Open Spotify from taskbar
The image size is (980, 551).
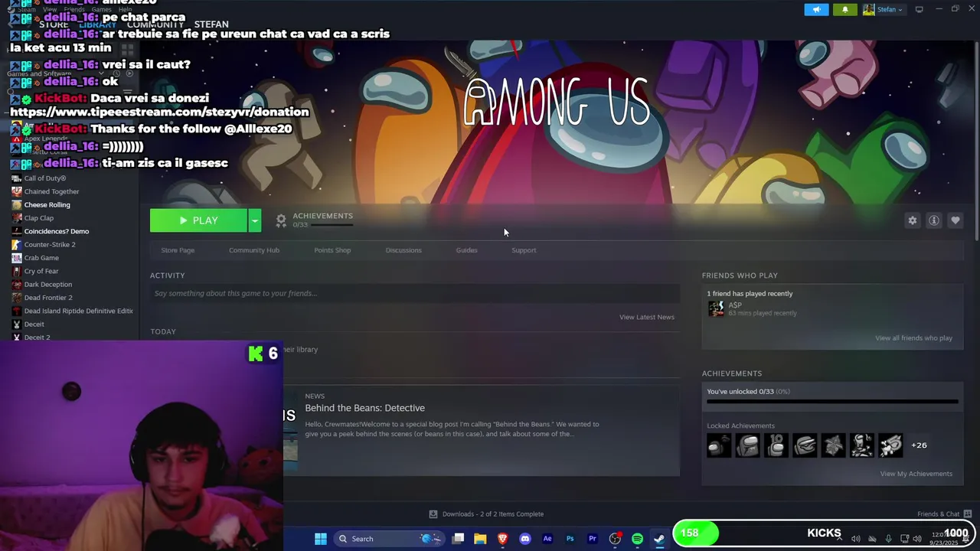tap(637, 539)
